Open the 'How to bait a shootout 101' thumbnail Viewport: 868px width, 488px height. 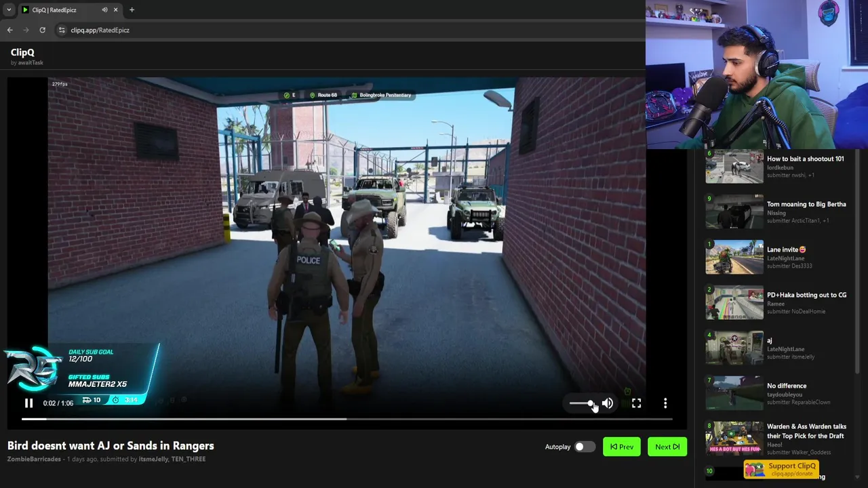point(734,166)
